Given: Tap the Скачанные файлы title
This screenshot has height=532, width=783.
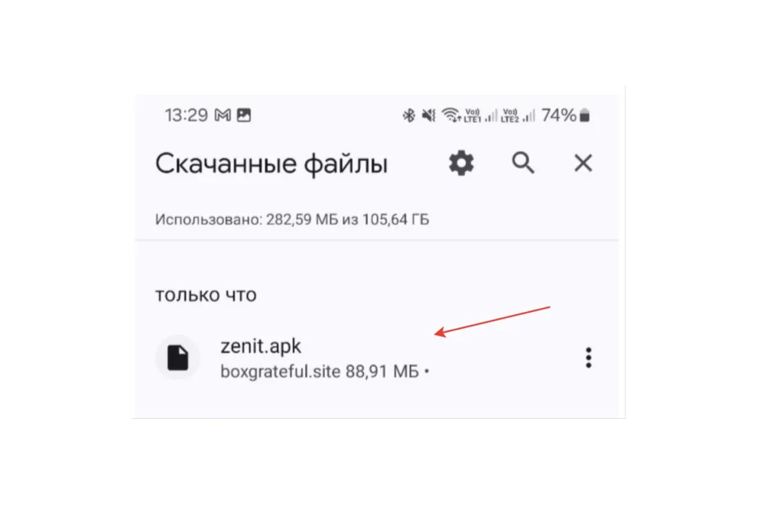Looking at the screenshot, I should pyautogui.click(x=271, y=164).
